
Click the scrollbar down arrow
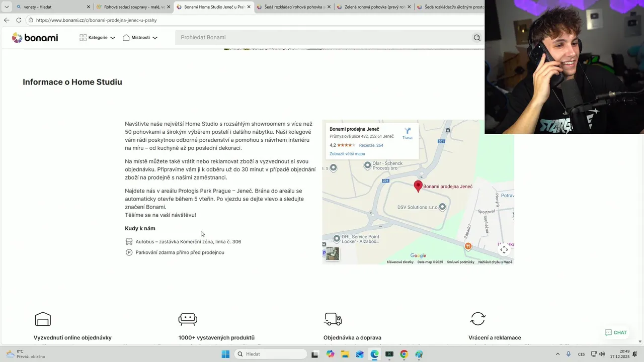pyautogui.click(x=640, y=341)
